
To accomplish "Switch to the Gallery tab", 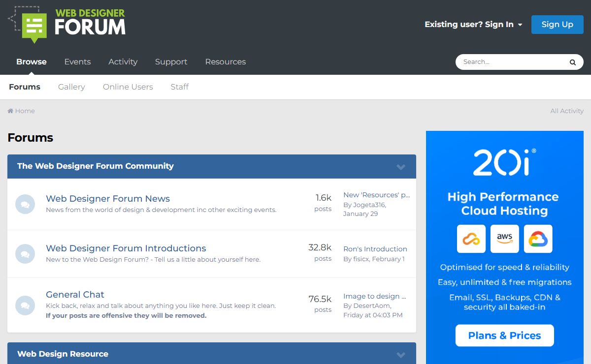I will (71, 87).
